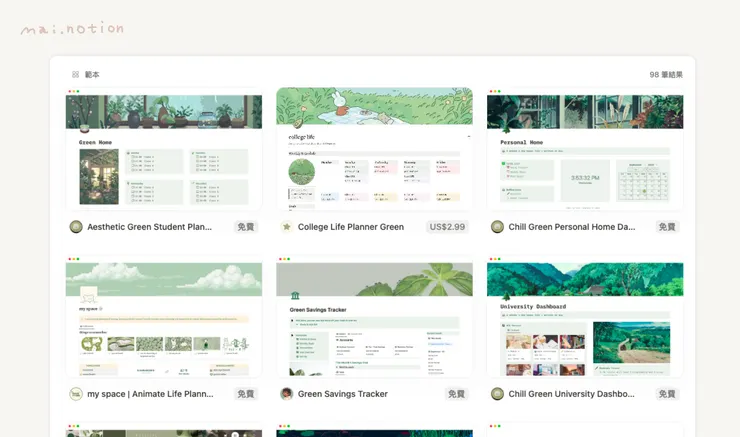Image resolution: width=740 pixels, height=437 pixels.
Task: Click 免費 badge for Green Savings Tracker
Action: point(456,394)
